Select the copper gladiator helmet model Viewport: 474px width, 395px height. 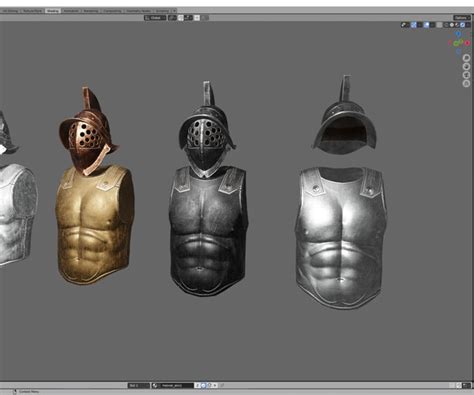[x=87, y=132]
